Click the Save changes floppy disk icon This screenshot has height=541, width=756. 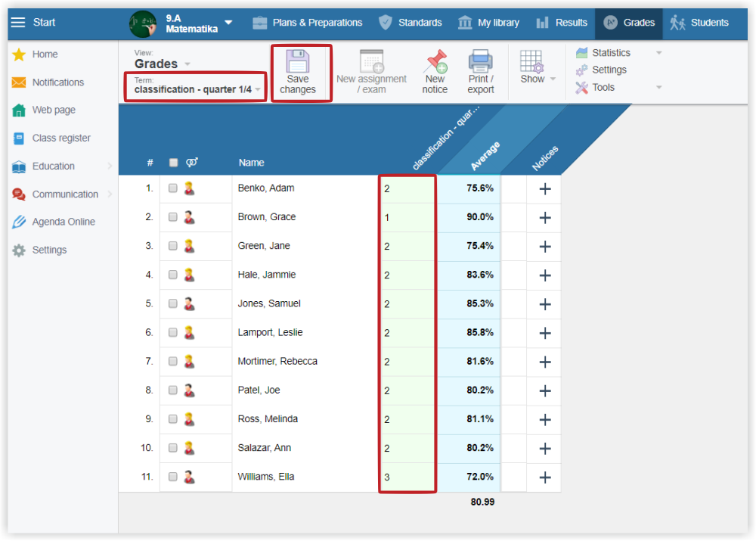(x=298, y=61)
